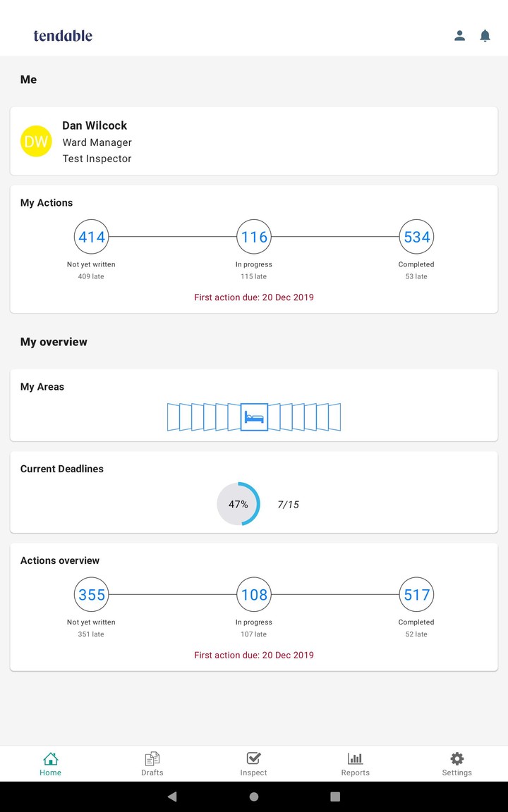Select the highlighted bed icon in My Areas
This screenshot has width=508, height=812.
(254, 417)
